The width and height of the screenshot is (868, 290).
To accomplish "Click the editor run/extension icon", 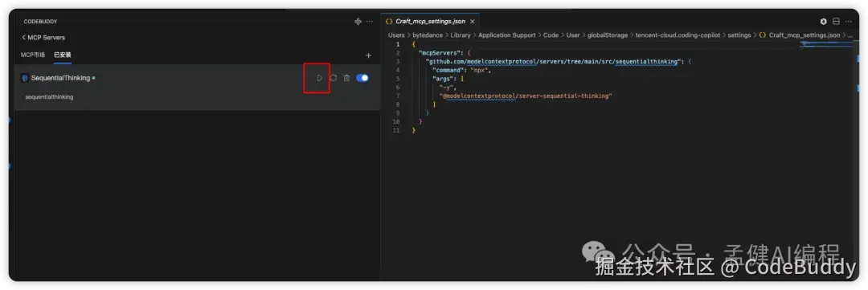I will (823, 22).
